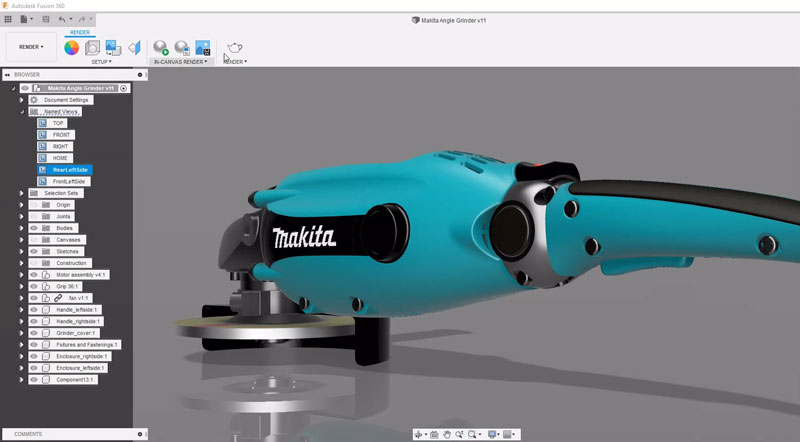This screenshot has width=800, height=442.
Task: Click the Comments panel options dot
Action: 140,434
